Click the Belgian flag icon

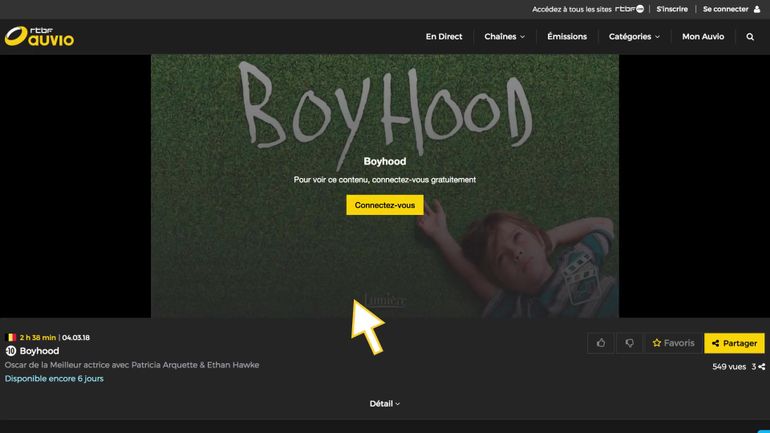(x=12, y=338)
